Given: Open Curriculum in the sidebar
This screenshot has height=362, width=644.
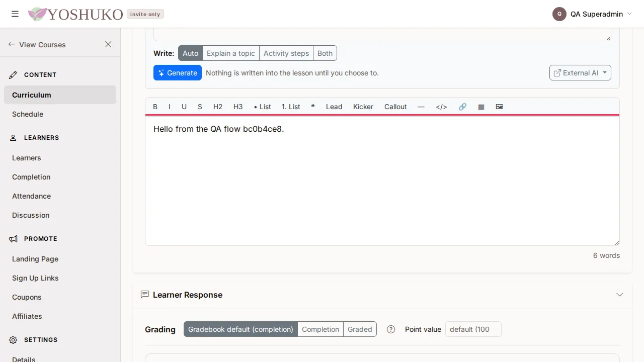Looking at the screenshot, I should pyautogui.click(x=60, y=95).
